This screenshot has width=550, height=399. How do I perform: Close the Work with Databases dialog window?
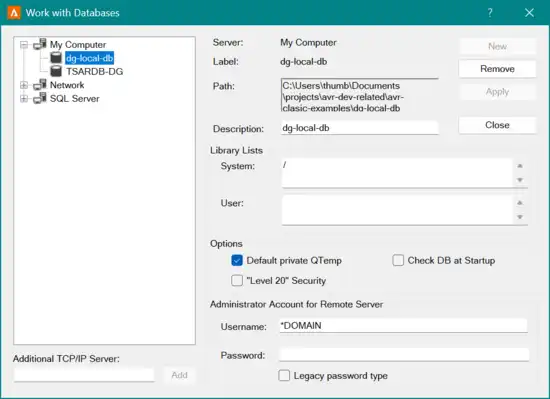529,13
